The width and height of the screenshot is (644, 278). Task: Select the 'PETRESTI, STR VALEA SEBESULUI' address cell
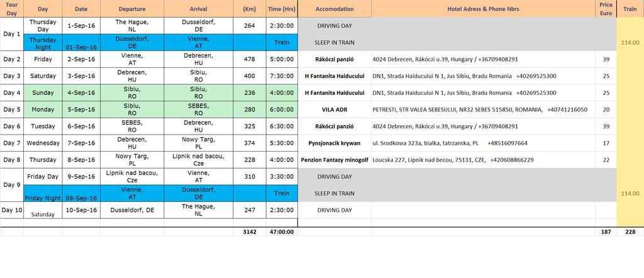[484, 109]
